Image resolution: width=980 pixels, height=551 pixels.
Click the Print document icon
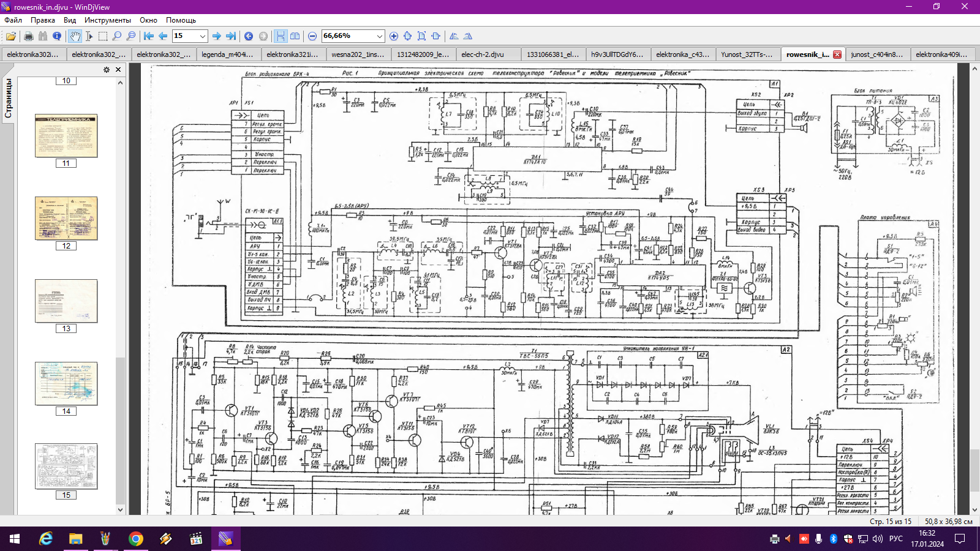(x=28, y=36)
